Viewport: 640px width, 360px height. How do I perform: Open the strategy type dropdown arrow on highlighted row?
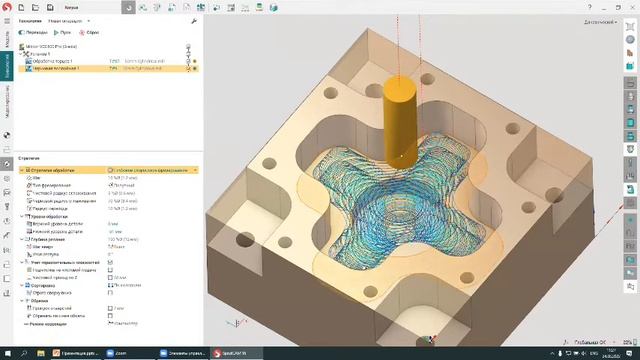coord(195,170)
